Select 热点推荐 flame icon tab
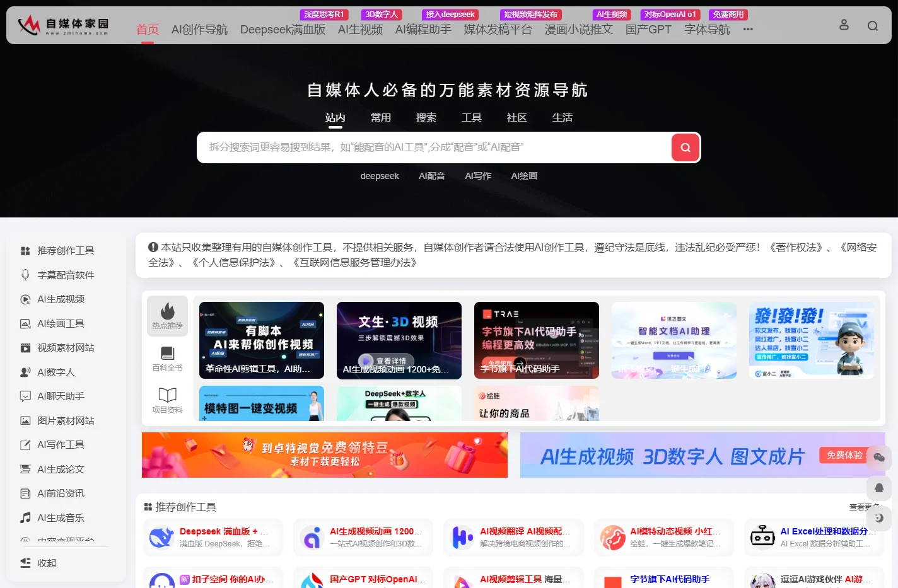The image size is (898, 588). tap(168, 316)
